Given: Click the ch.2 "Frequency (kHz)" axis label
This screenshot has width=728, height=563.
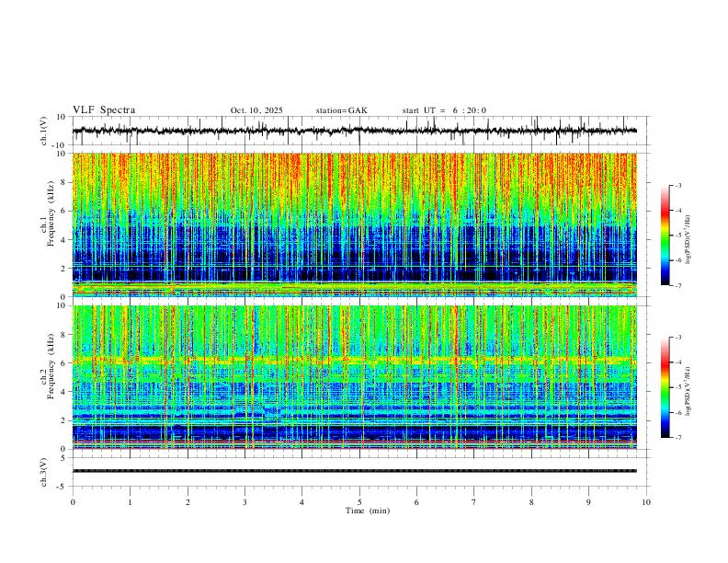Looking at the screenshot, I should coord(51,366).
